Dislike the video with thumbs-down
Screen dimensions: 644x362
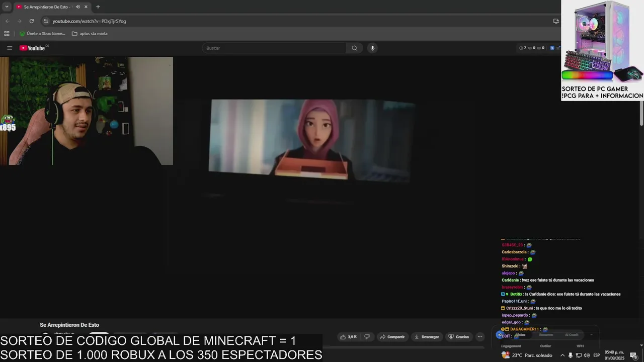click(x=367, y=337)
